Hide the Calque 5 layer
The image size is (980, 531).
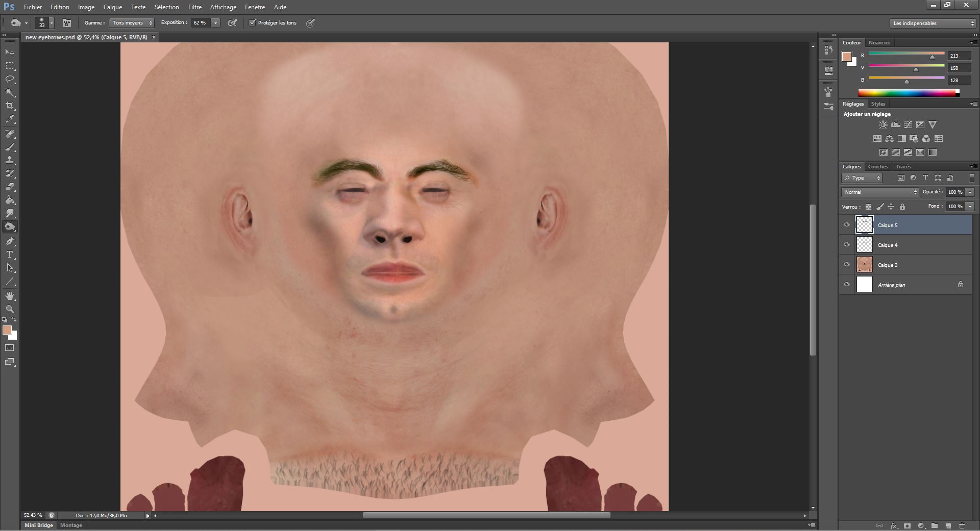[847, 225]
